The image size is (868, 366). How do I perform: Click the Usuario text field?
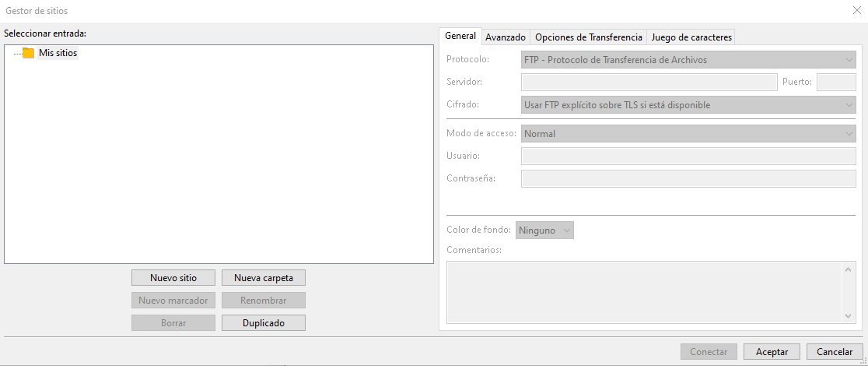click(688, 157)
